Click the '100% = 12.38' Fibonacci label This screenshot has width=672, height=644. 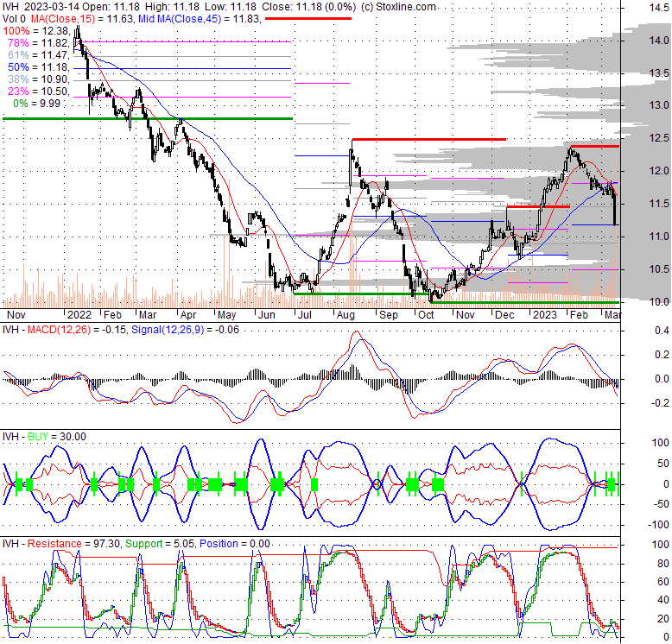tap(35, 31)
